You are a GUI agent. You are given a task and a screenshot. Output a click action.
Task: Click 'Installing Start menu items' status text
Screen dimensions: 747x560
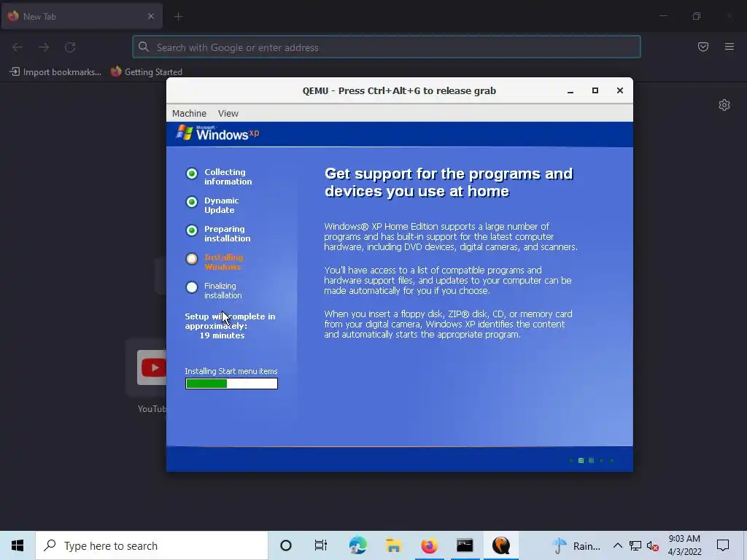[231, 371]
